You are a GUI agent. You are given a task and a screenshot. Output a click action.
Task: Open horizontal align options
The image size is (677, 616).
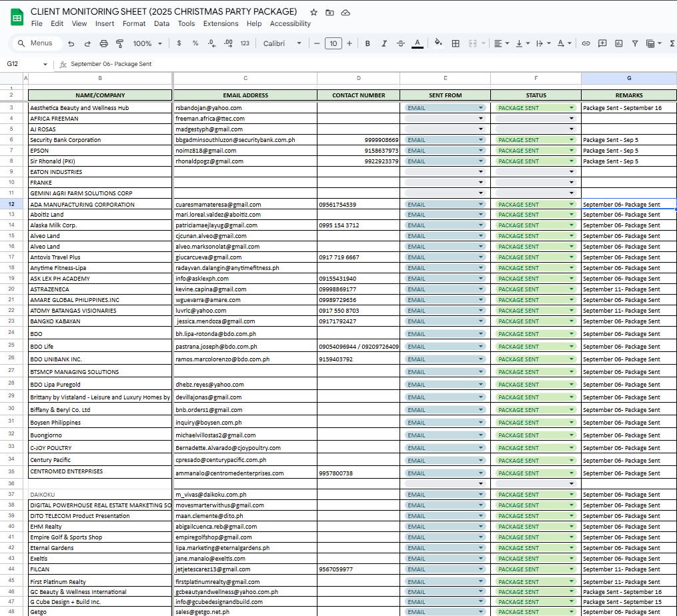point(502,43)
